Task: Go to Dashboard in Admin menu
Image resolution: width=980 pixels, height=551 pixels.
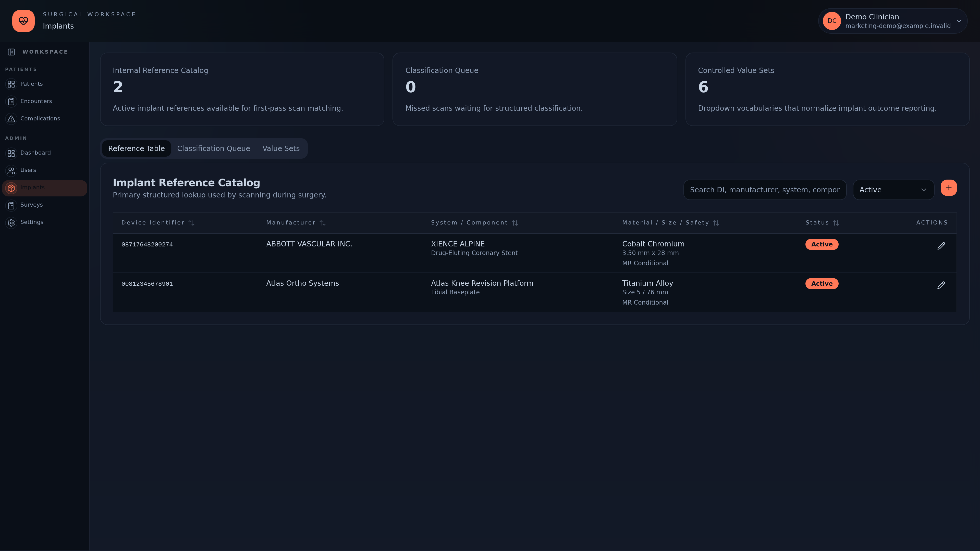Action: pos(45,153)
